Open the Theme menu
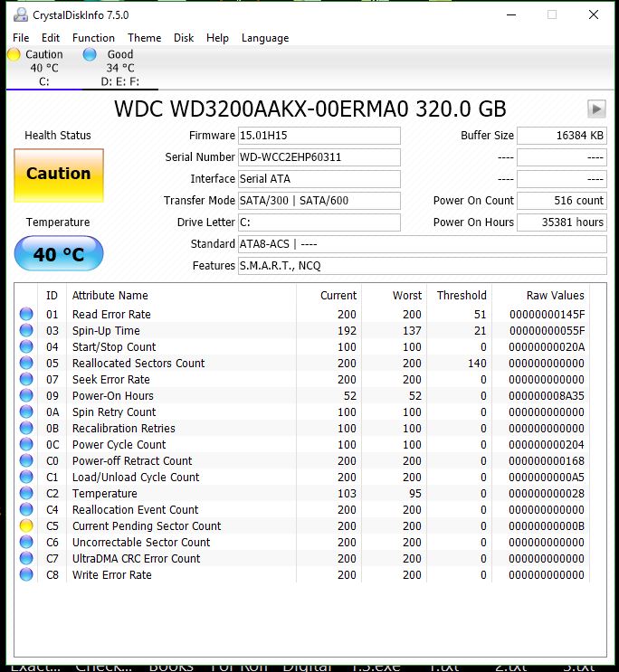The image size is (619, 672). (144, 38)
